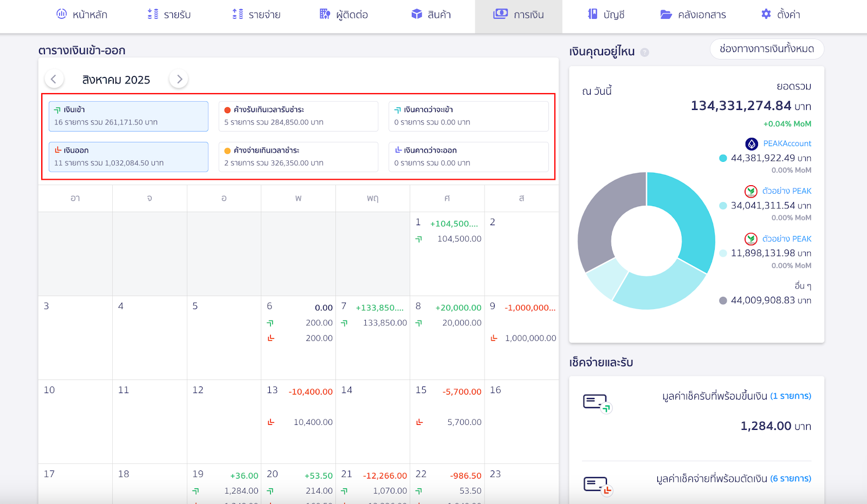Toggle เงินคาดว่าจะออก expected outflow filter
This screenshot has height=504, width=867.
469,157
